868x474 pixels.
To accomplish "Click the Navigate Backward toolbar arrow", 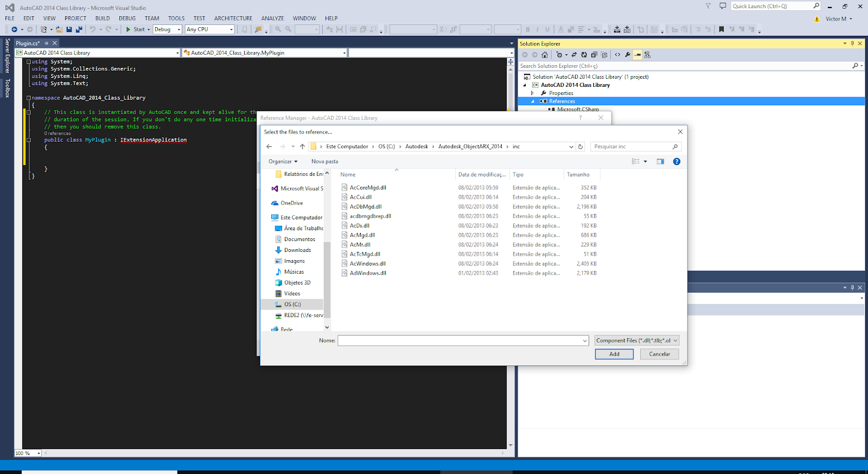I will tap(14, 29).
